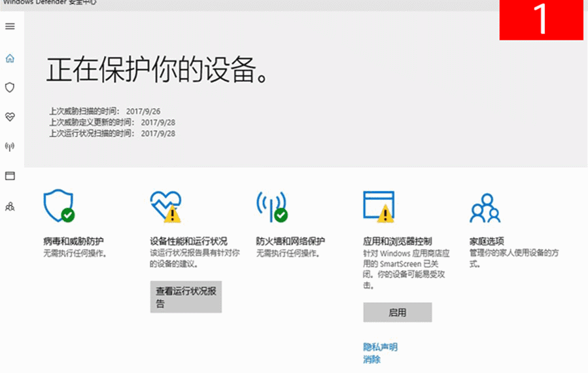This screenshot has width=588, height=373.
Task: Select the 家庭选项 heading
Action: click(x=487, y=241)
